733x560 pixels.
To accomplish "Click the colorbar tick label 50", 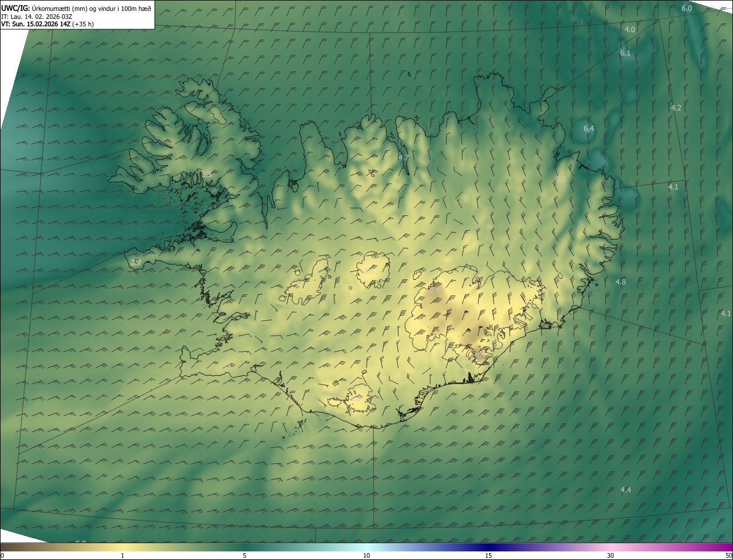I will (x=728, y=555).
